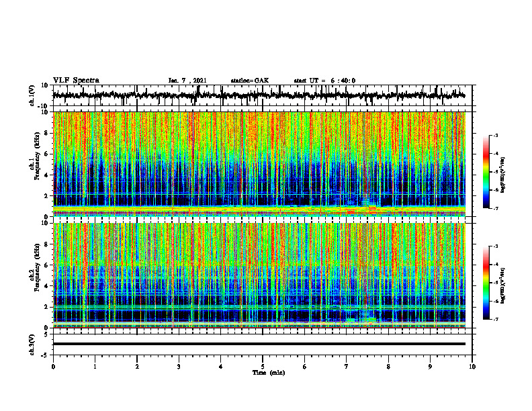Select the Jan. 7, 2021 date label
Image resolution: width=532 pixels, height=411 pixels.
pos(187,81)
